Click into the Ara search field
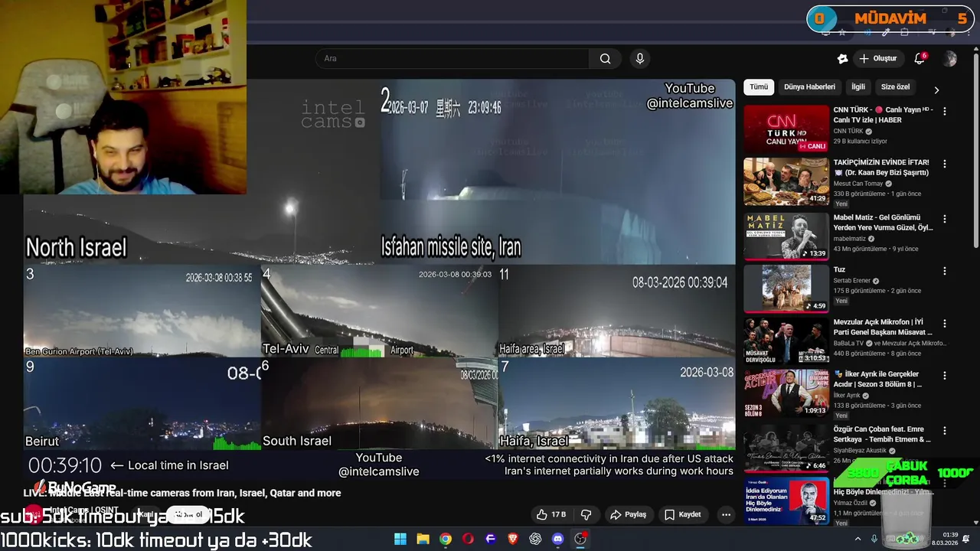Image resolution: width=980 pixels, height=551 pixels. click(x=452, y=59)
